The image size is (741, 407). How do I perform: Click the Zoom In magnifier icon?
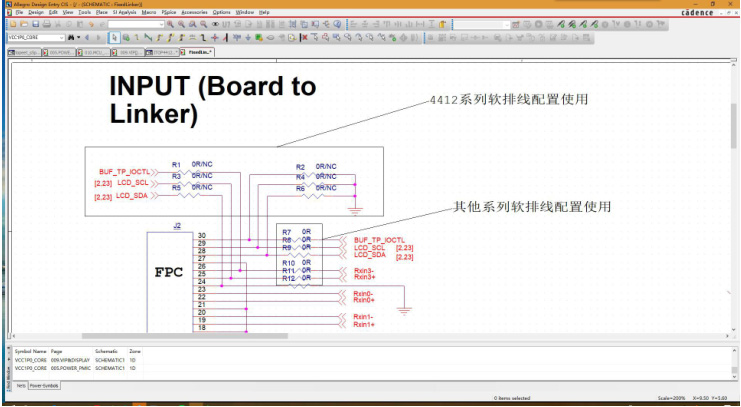pyautogui.click(x=170, y=24)
